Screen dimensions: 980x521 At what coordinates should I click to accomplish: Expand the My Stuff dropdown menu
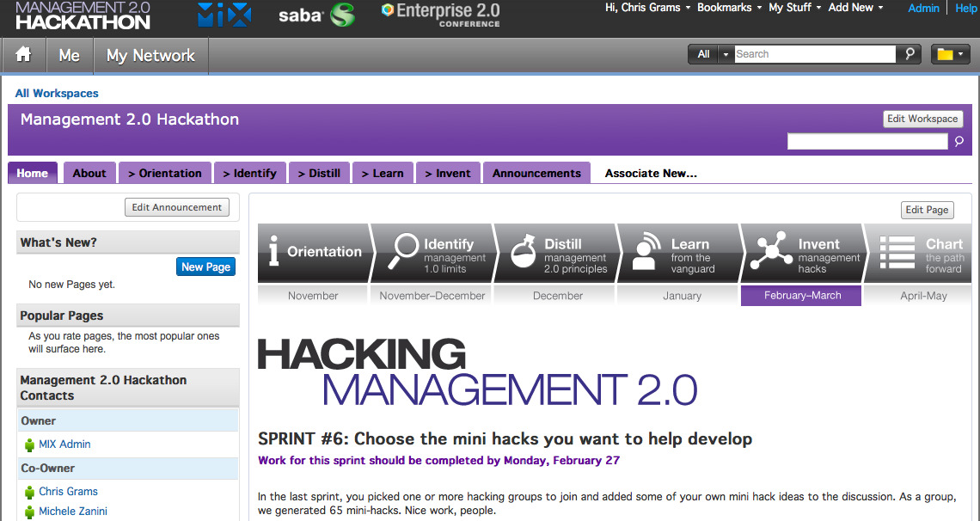click(x=793, y=8)
